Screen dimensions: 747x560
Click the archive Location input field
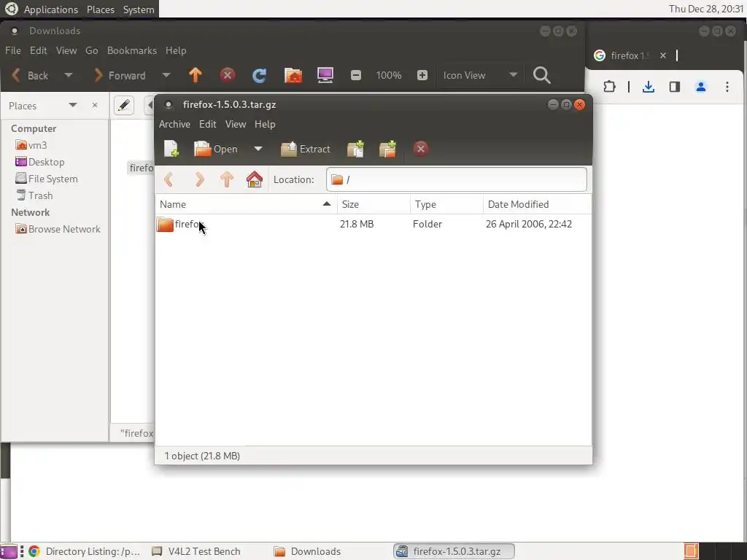point(457,179)
